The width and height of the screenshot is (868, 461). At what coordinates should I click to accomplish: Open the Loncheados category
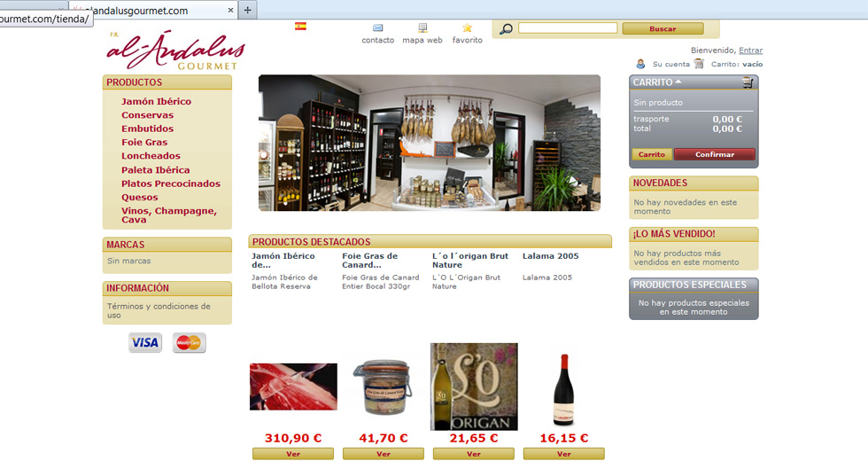click(151, 156)
